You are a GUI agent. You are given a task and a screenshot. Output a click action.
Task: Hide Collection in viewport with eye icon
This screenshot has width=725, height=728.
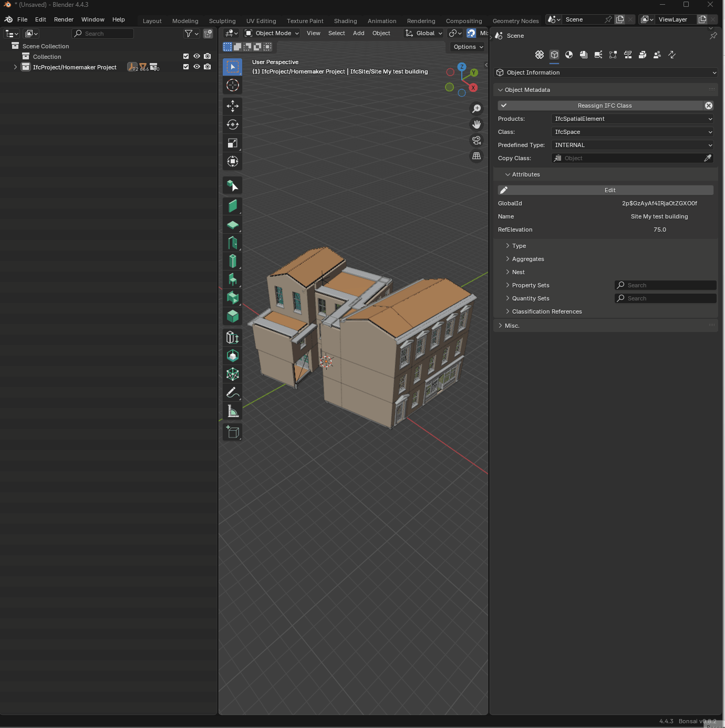click(x=196, y=56)
